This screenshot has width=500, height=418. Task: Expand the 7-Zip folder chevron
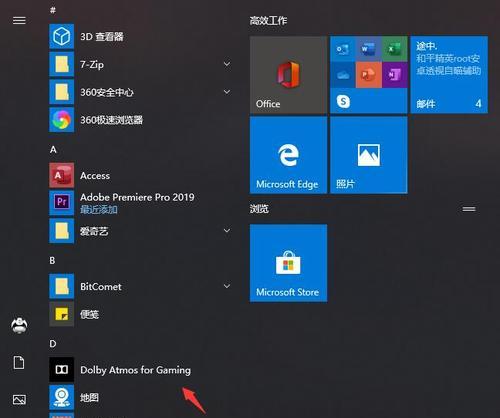click(x=227, y=64)
